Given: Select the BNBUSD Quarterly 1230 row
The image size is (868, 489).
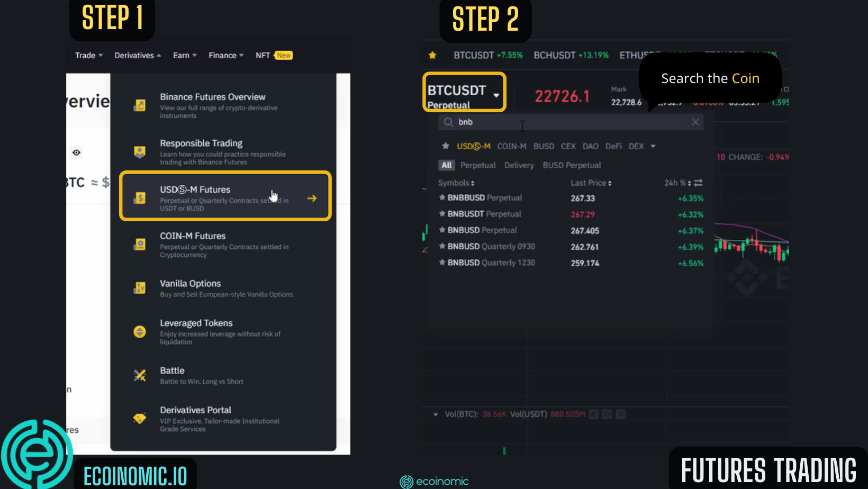Looking at the screenshot, I should click(571, 263).
